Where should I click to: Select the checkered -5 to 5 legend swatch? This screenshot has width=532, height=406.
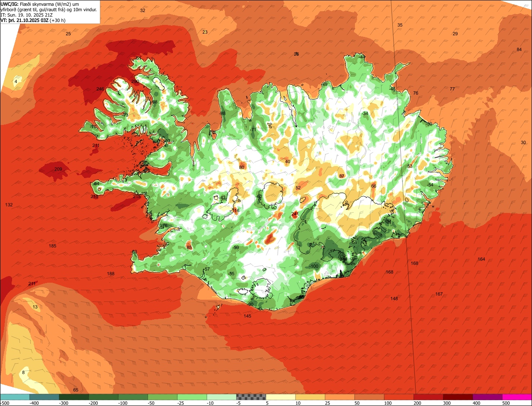pyautogui.click(x=251, y=397)
